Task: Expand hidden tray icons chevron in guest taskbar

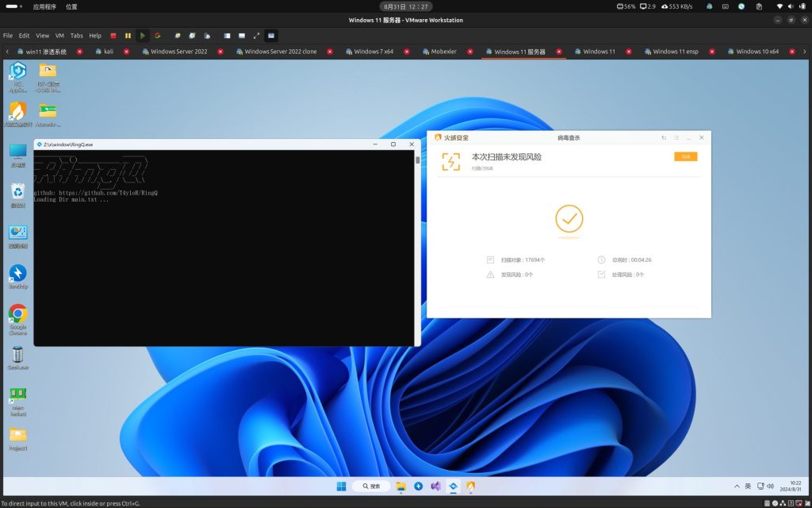Action: (737, 487)
